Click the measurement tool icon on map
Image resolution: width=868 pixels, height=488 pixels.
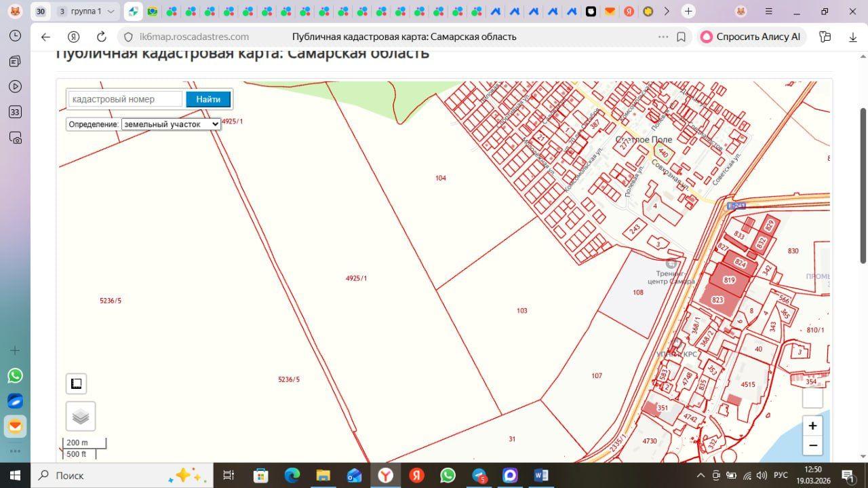click(x=77, y=383)
